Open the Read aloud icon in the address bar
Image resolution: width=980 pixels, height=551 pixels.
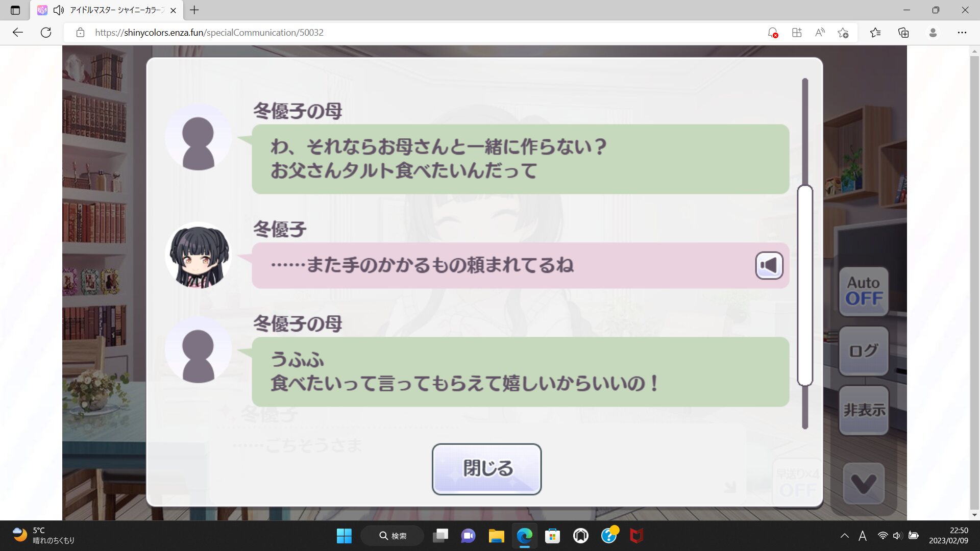point(820,33)
